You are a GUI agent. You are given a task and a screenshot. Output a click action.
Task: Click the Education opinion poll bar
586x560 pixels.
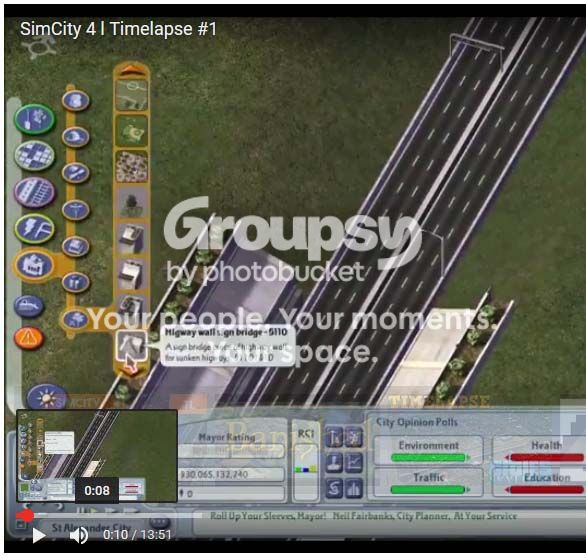pos(546,489)
